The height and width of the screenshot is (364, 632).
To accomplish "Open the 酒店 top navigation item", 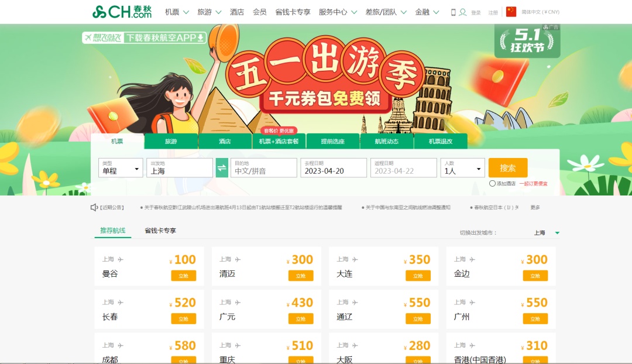I will [x=237, y=12].
